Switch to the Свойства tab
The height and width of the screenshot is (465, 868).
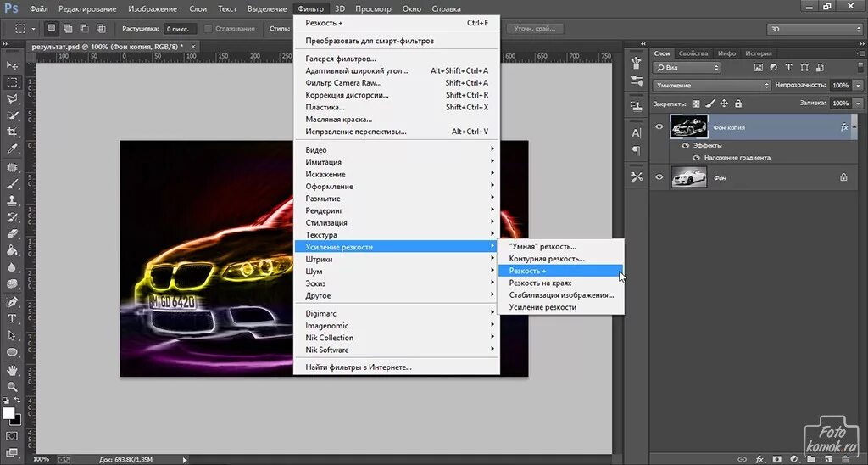(x=693, y=53)
